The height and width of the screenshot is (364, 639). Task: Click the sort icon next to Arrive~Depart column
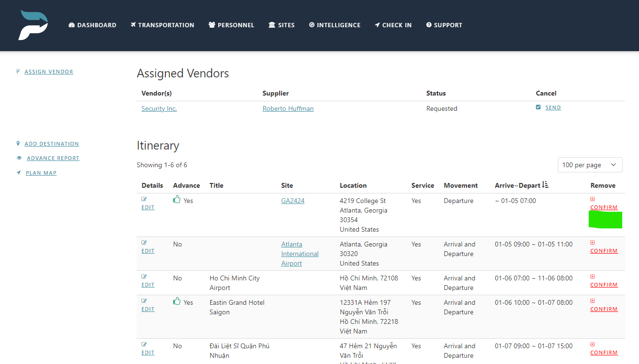click(x=545, y=184)
